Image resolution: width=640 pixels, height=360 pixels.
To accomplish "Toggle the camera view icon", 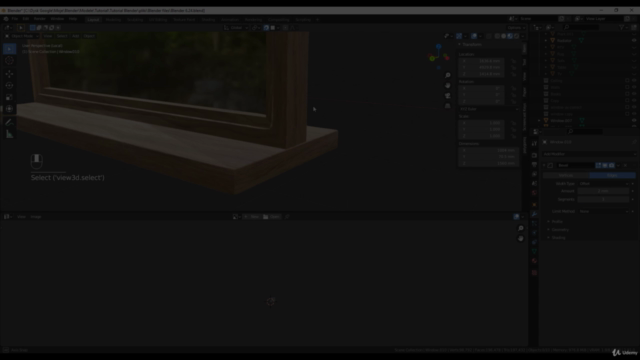I will tap(448, 96).
